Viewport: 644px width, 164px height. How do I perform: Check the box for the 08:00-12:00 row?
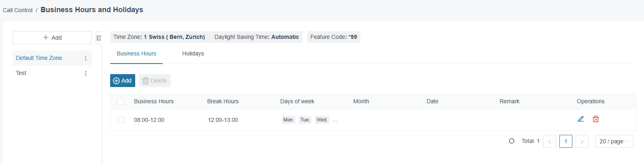click(121, 120)
